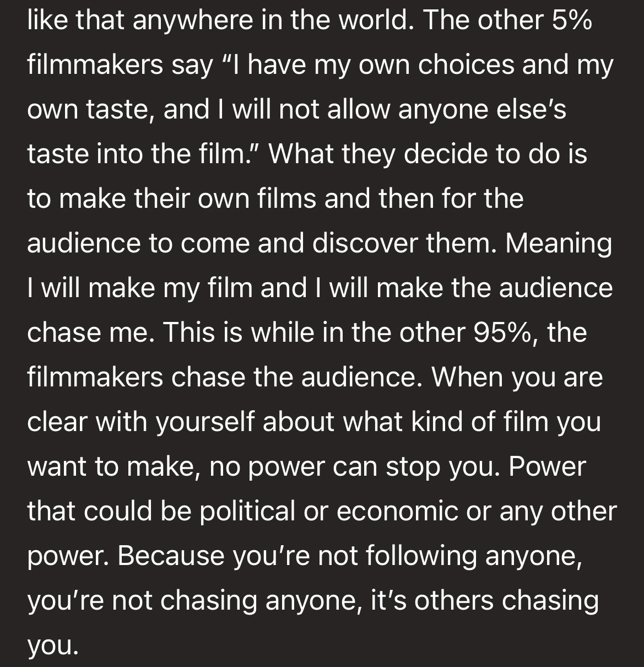Image resolution: width=644 pixels, height=667 pixels.
Task: Click the word "allow"
Action: pyautogui.click(x=360, y=110)
